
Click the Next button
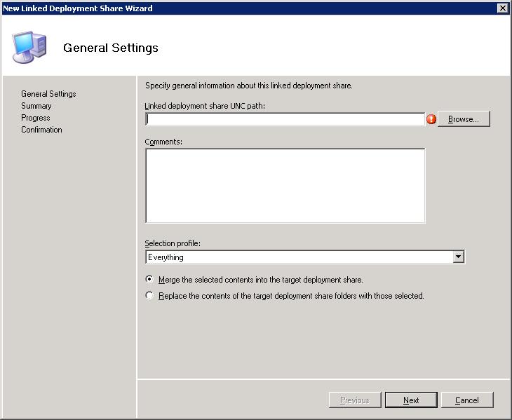pos(411,400)
